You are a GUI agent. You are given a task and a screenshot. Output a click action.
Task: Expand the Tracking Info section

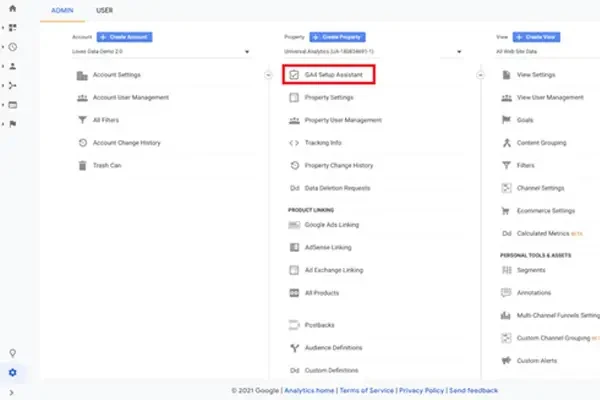[x=323, y=143]
